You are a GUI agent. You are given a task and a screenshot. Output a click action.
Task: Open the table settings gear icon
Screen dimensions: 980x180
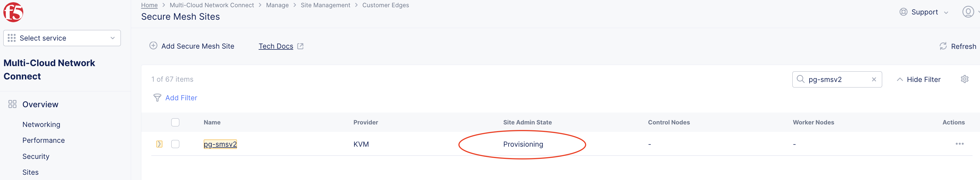point(965,79)
